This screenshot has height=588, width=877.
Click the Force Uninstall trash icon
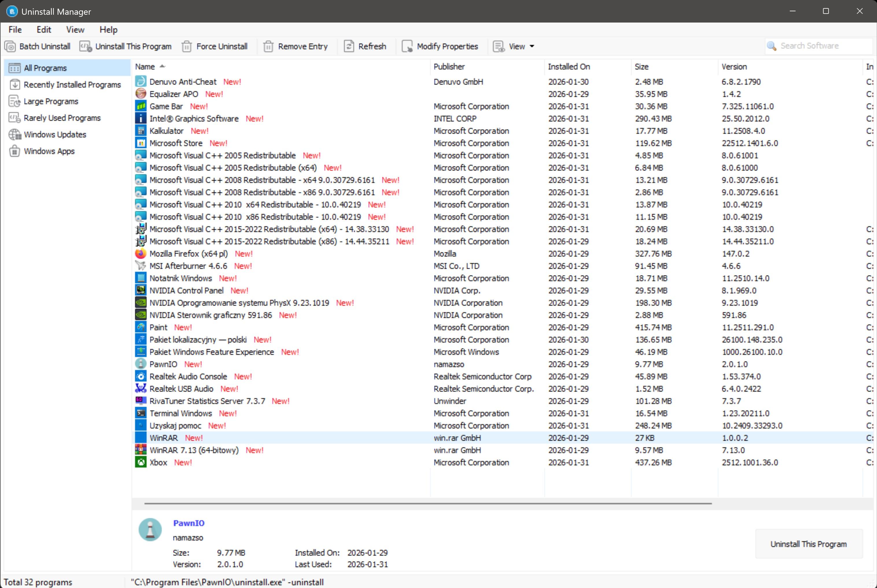point(187,47)
